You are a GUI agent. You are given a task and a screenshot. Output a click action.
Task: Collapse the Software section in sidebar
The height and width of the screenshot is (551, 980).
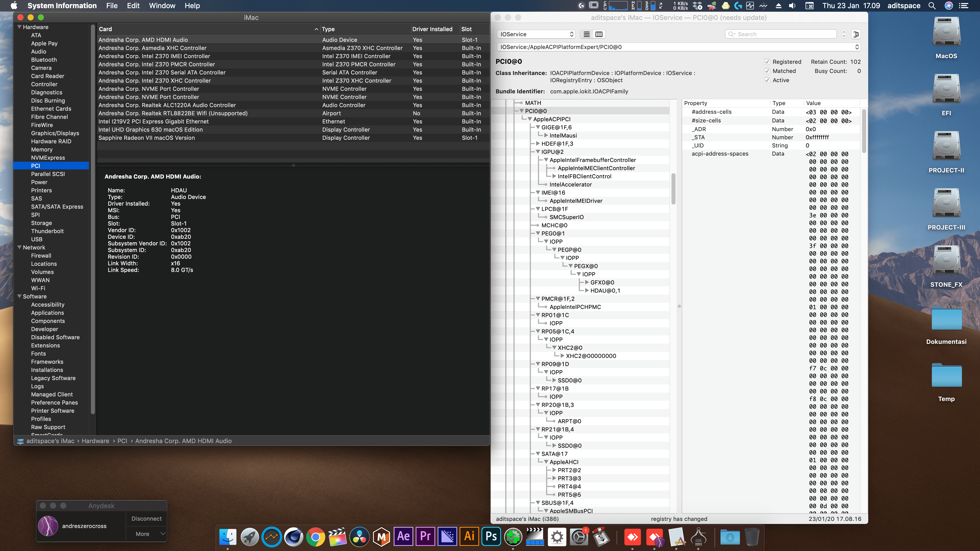(x=19, y=296)
